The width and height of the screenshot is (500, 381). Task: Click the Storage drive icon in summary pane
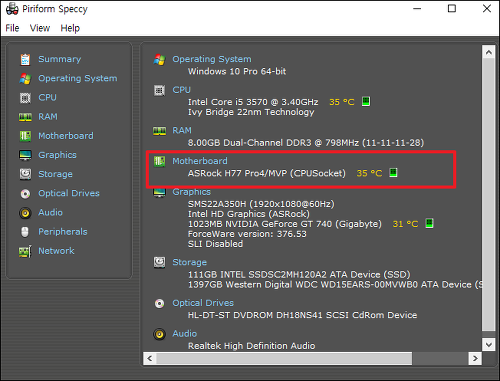[x=159, y=263]
